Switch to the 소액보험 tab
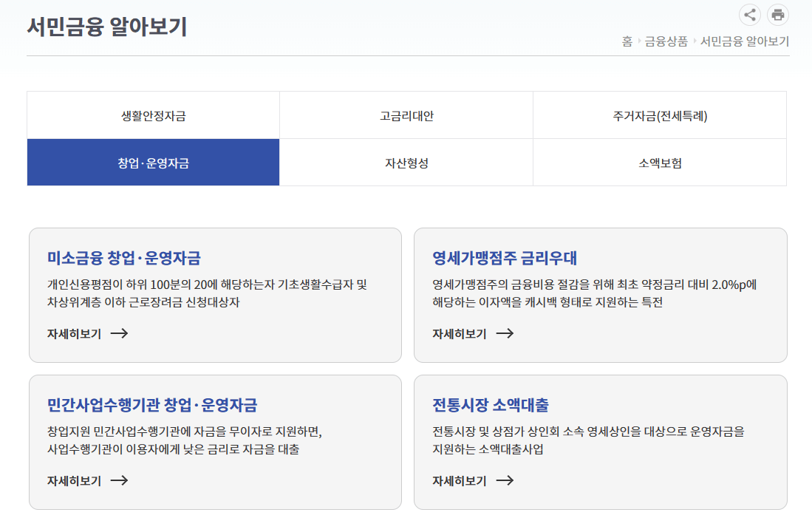Image resolution: width=812 pixels, height=518 pixels. [660, 161]
